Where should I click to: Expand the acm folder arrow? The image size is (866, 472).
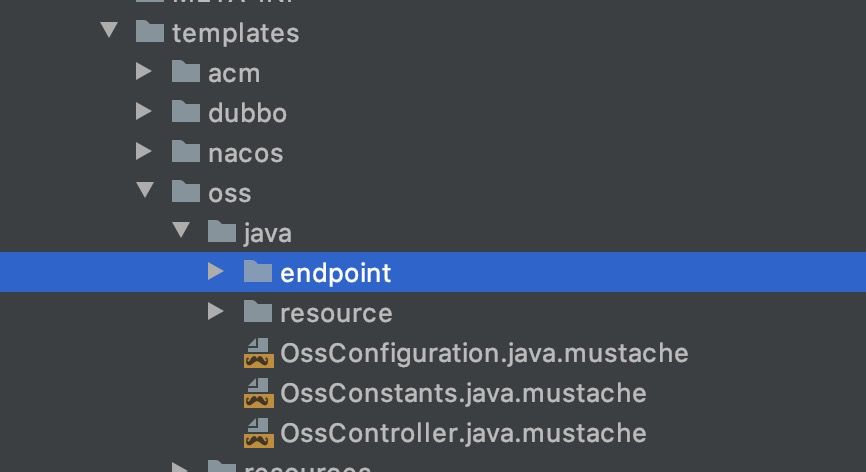pyautogui.click(x=144, y=72)
